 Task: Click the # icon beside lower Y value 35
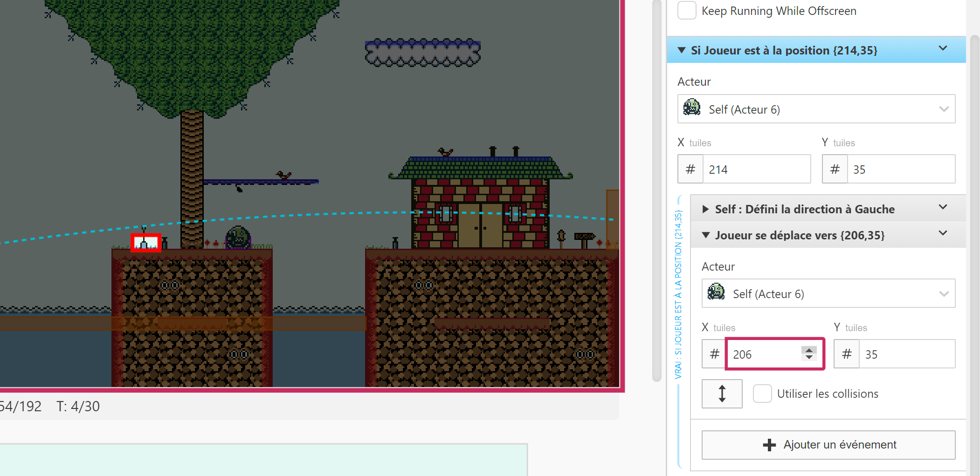847,354
